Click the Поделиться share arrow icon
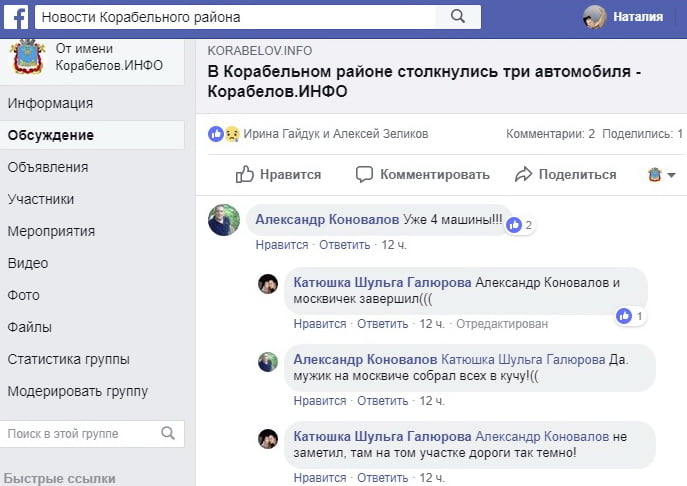The width and height of the screenshot is (687, 486). 523,174
